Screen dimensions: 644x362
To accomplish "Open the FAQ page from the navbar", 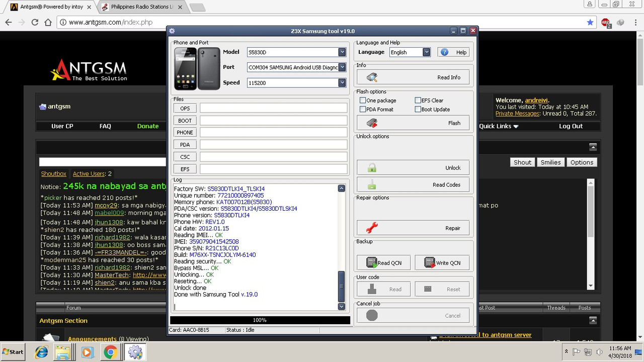I will [105, 126].
